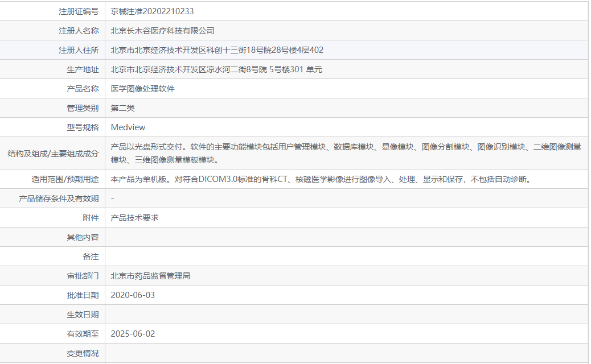
Task: Click the 注册人名称 row label
Action: click(79, 31)
